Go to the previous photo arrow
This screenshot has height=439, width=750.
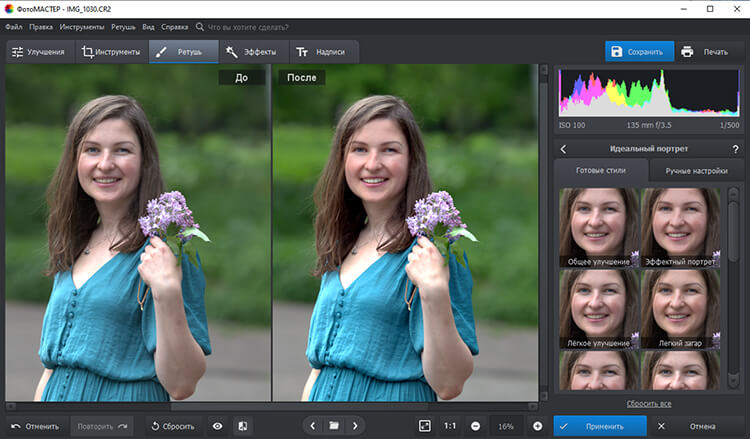tap(311, 426)
